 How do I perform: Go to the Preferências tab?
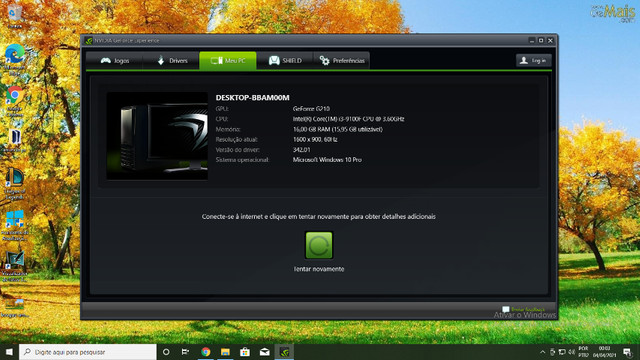coord(342,60)
